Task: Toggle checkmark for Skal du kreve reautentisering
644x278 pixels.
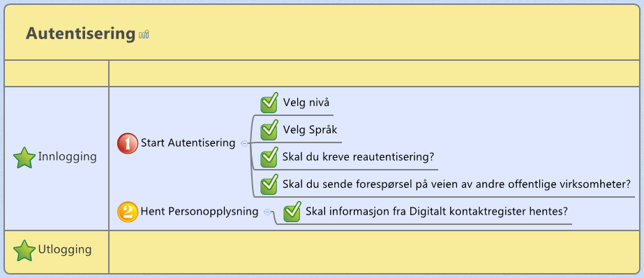Action: tap(269, 157)
